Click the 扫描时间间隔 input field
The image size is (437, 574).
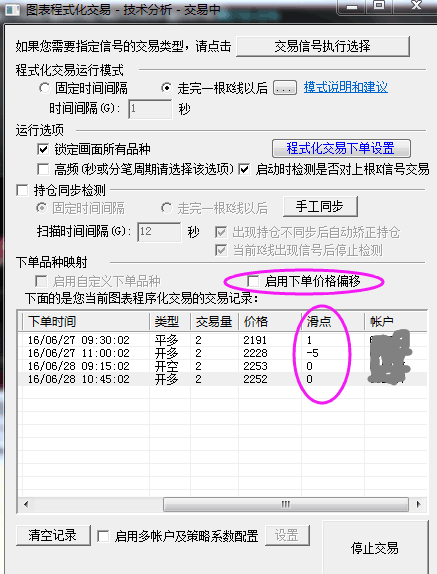[159, 232]
